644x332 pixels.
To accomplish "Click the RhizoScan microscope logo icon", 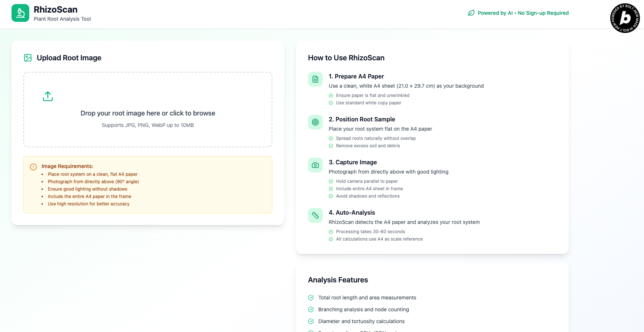I will 20,13.
